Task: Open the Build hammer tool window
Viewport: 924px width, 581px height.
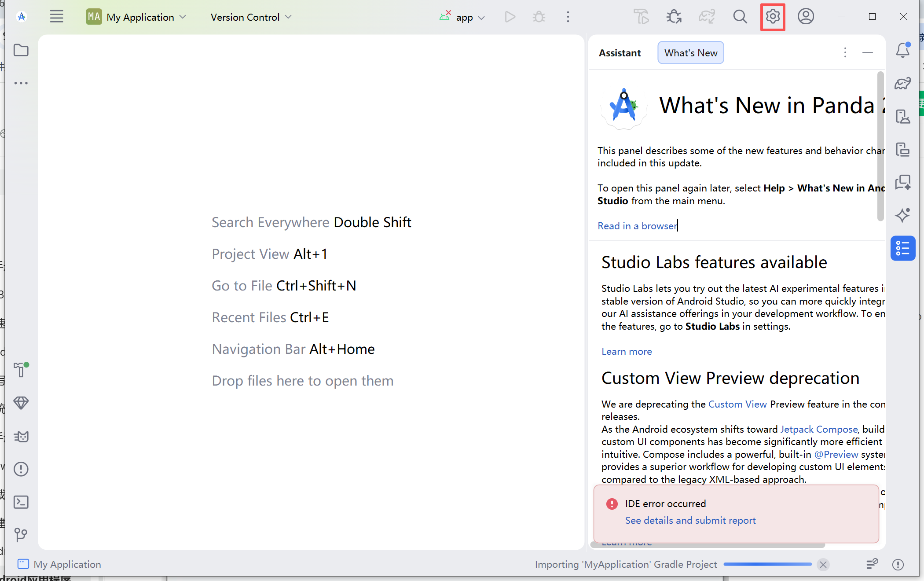Action: (x=21, y=370)
